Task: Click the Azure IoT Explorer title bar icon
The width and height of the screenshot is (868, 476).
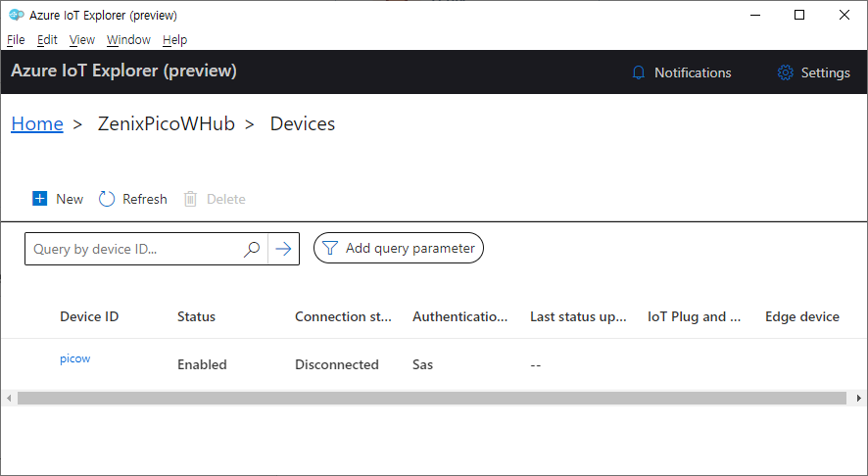Action: 17,15
